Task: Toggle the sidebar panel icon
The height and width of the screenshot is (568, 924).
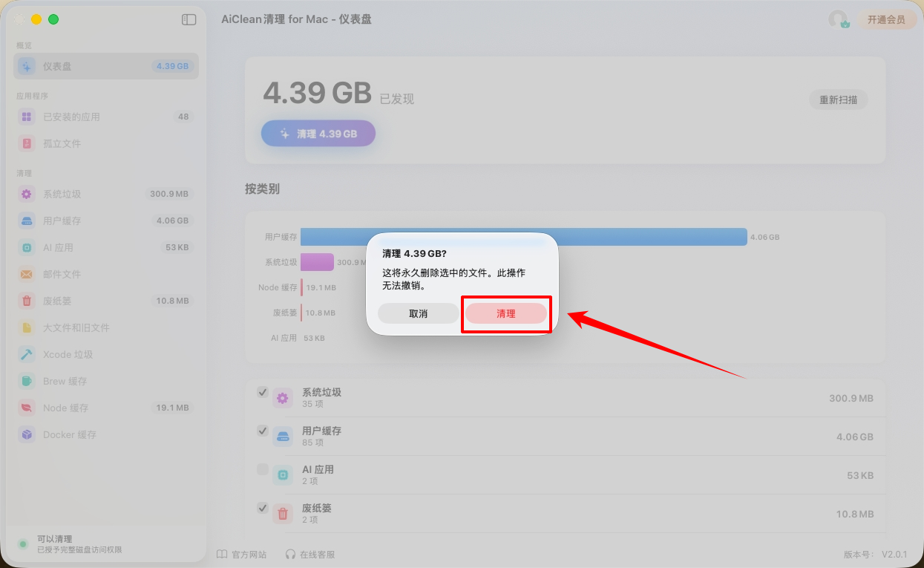Action: click(189, 20)
